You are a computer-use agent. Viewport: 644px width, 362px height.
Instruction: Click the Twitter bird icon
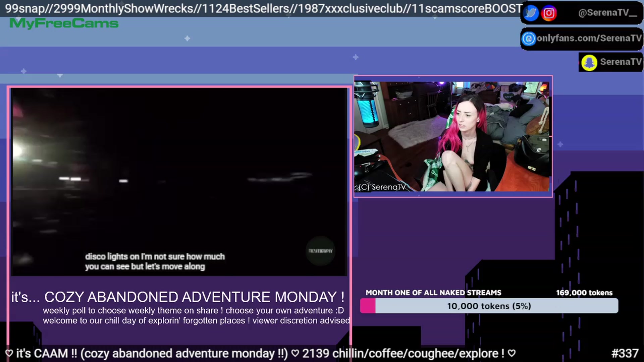click(x=531, y=13)
